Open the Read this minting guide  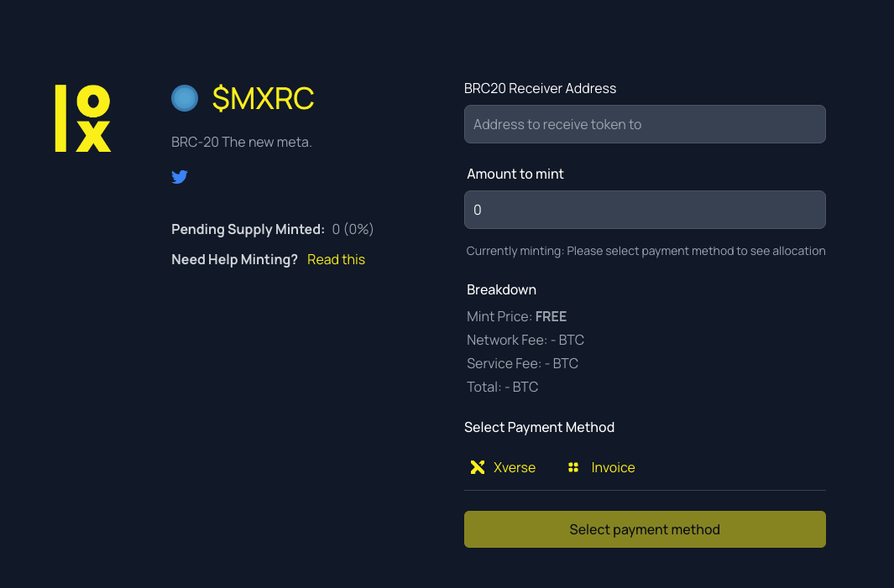pyautogui.click(x=336, y=259)
